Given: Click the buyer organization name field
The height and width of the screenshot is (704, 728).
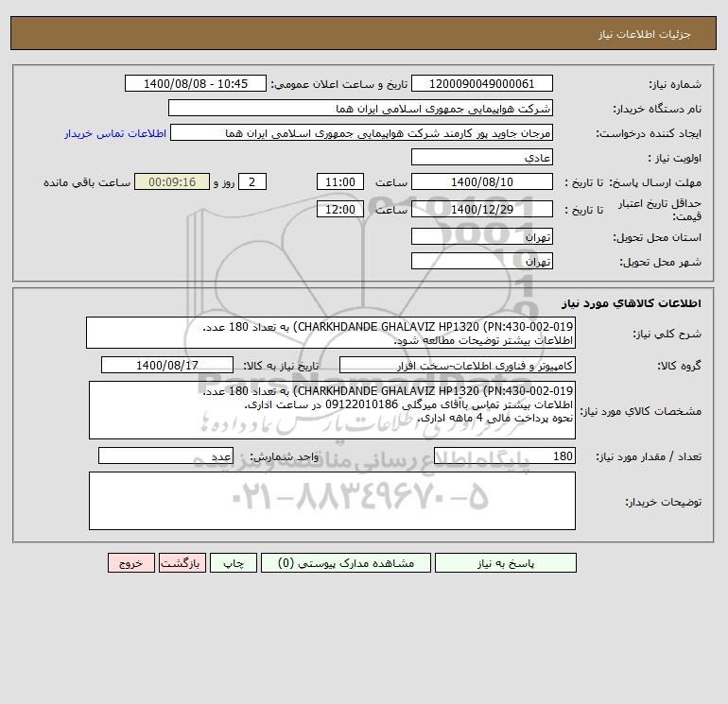Looking at the screenshot, I should tap(360, 108).
